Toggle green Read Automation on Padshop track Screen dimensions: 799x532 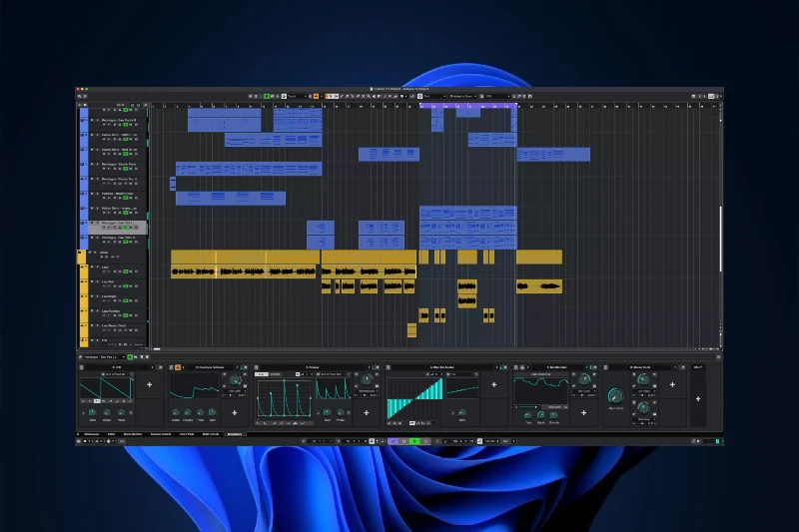click(126, 199)
